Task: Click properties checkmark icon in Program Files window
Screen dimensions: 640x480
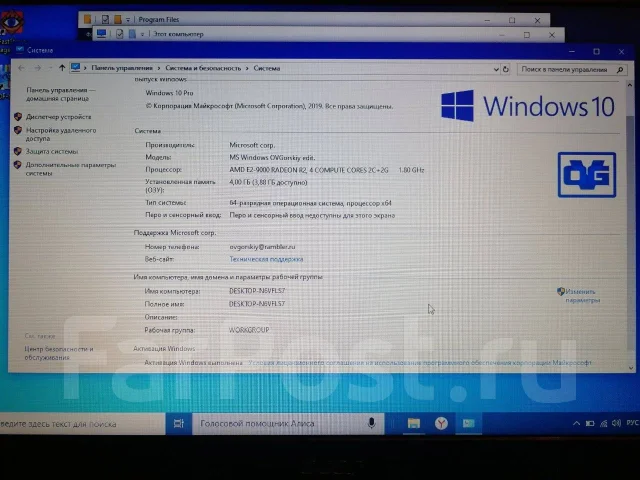Action: [105, 19]
